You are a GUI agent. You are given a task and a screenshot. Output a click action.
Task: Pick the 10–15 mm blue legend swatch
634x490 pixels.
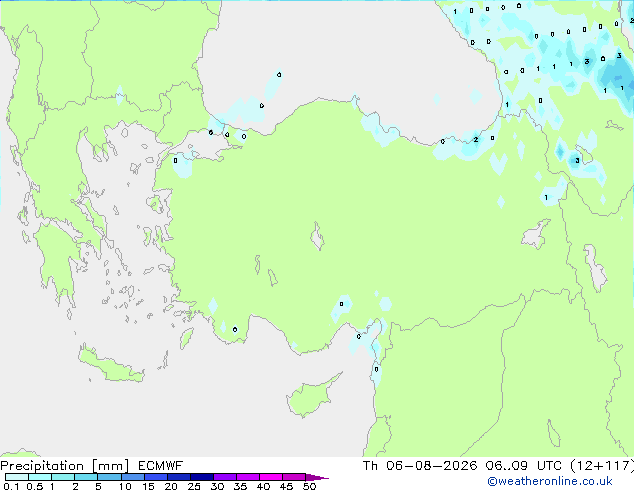pyautogui.click(x=133, y=477)
